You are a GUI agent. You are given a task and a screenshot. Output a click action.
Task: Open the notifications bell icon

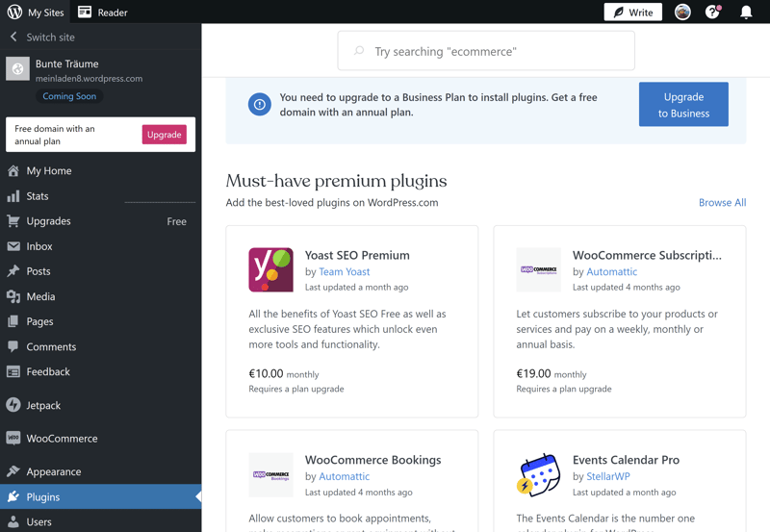746,12
